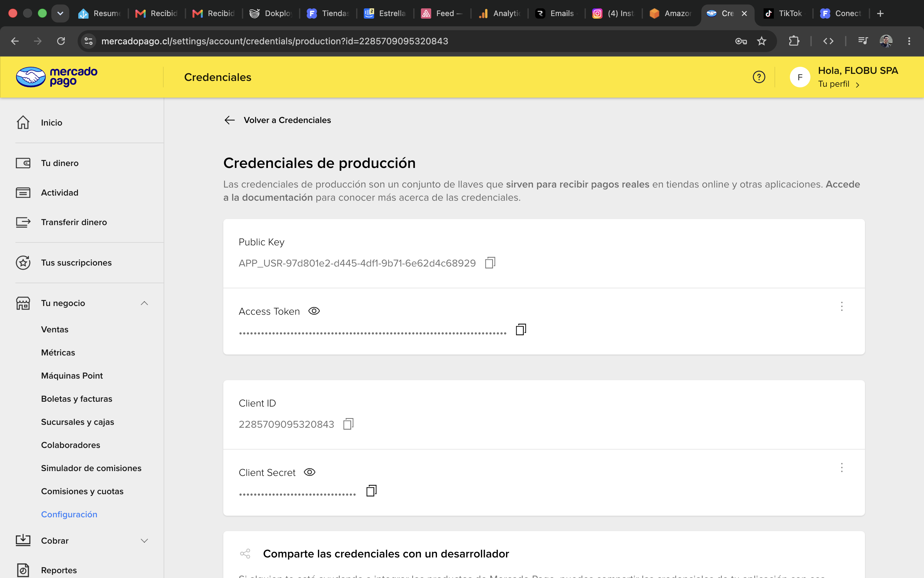Image resolution: width=924 pixels, height=578 pixels.
Task: Open Comisiones y cuotas
Action: click(82, 491)
